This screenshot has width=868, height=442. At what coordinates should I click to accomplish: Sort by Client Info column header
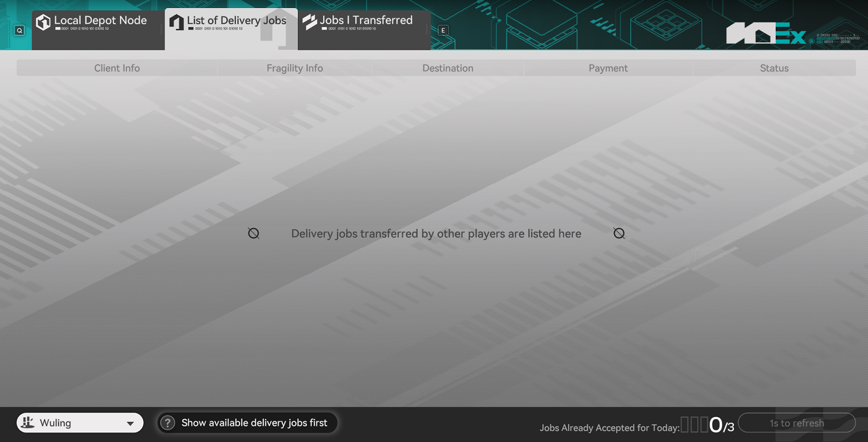(x=117, y=68)
